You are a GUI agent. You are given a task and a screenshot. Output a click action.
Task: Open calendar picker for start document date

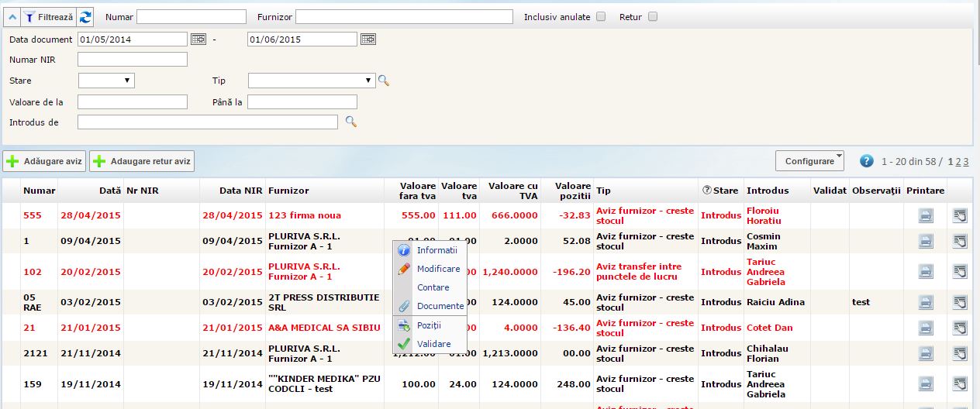click(198, 39)
